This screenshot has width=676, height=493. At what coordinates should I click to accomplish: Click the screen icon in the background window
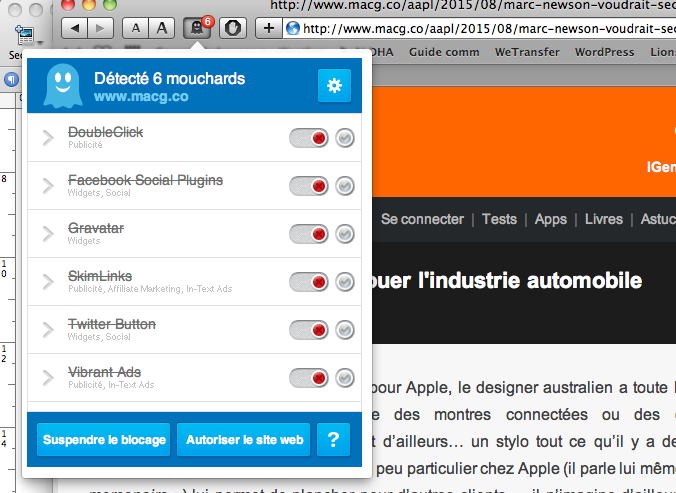click(x=25, y=35)
